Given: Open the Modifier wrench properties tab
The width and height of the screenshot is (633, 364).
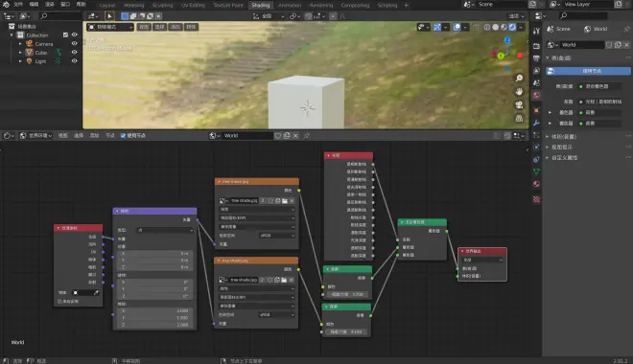Looking at the screenshot, I should click(x=536, y=123).
